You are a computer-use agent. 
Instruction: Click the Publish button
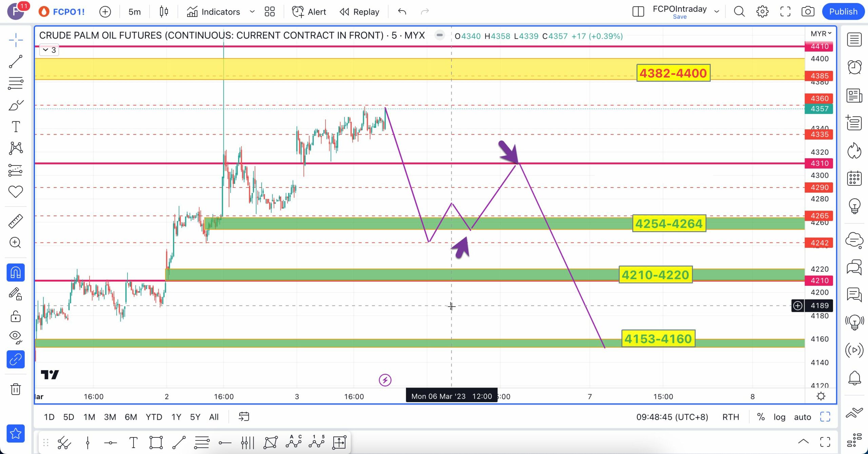(843, 12)
